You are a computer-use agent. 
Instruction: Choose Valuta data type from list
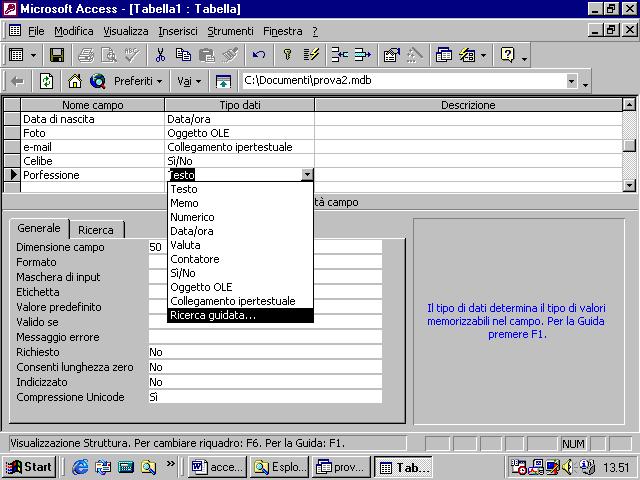coord(240,245)
